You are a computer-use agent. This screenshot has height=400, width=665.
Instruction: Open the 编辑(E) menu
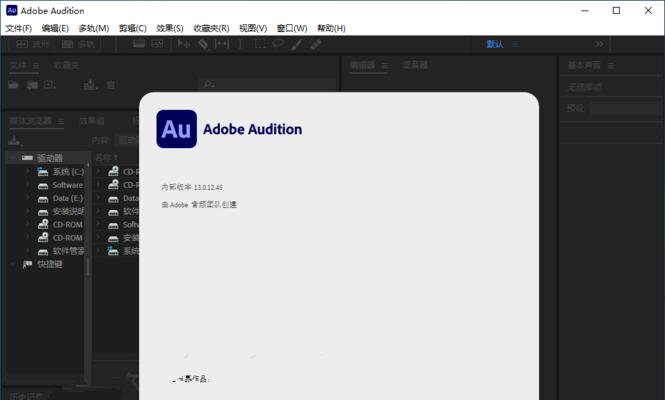tap(55, 28)
